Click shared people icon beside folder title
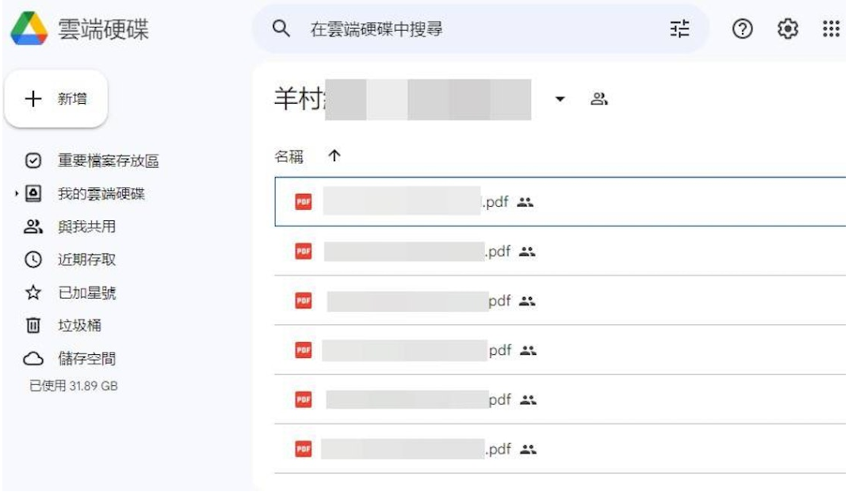The image size is (868, 492). (x=599, y=99)
